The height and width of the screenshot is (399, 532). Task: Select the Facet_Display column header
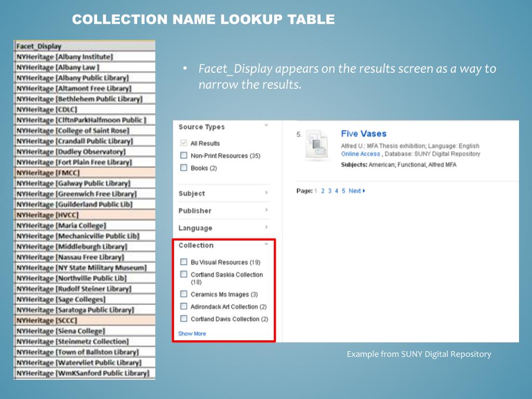(85, 46)
